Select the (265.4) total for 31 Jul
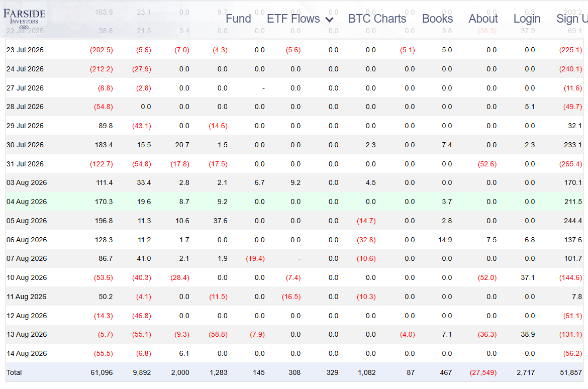This screenshot has height=389, width=588. (570, 164)
